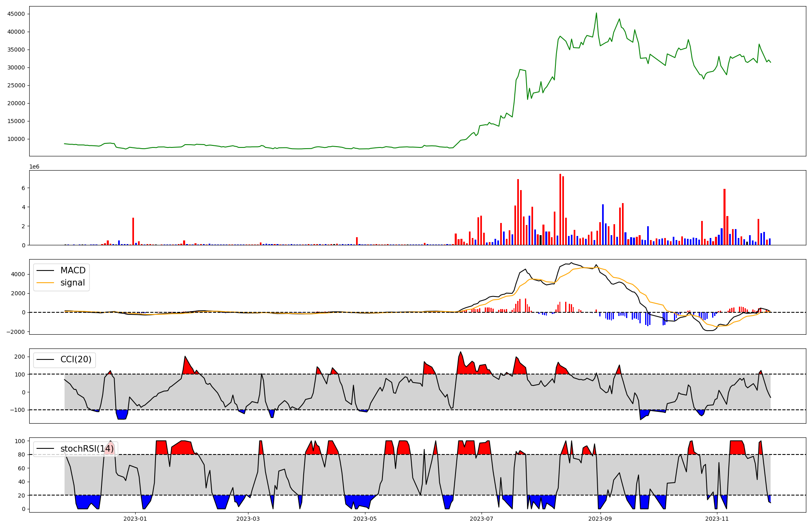Click the highest peak of the green price line
This screenshot has height=528, width=812.
[x=596, y=13]
